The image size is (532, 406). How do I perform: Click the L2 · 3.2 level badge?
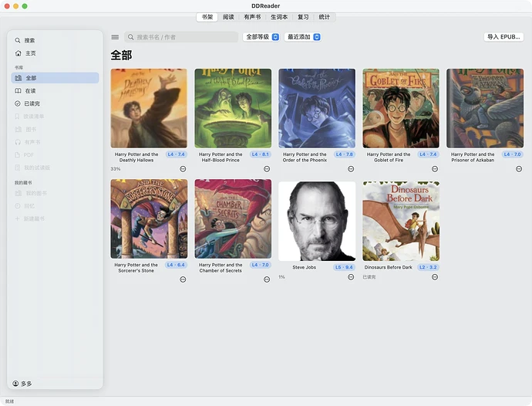[x=428, y=267]
